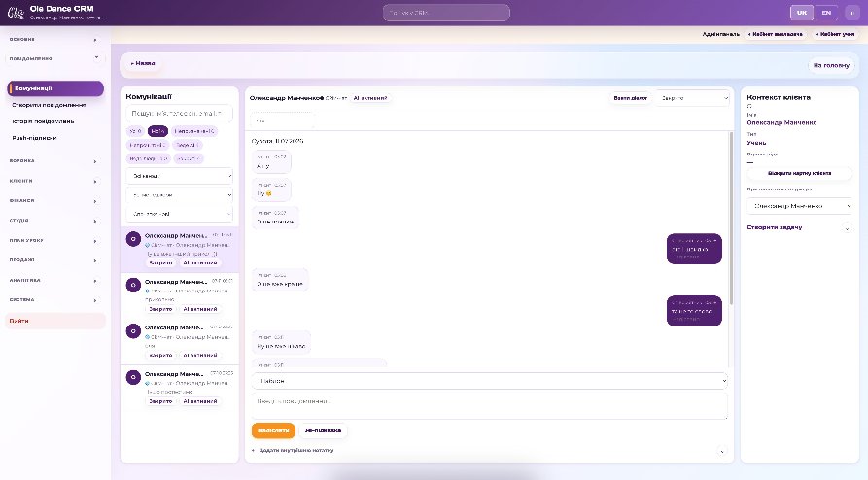Expand the ПЛАН УРОКУ sidebar section
Screen dimensions: 868x480
click(x=53, y=241)
